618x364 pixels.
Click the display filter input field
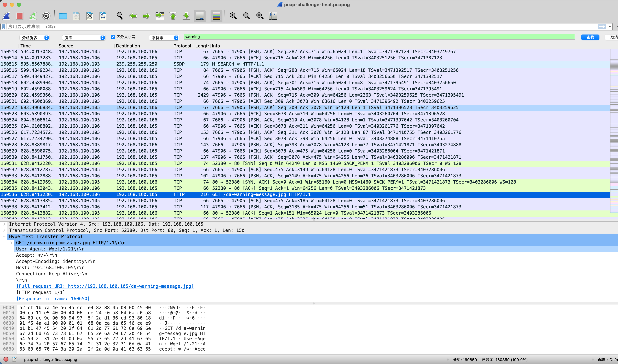[294, 27]
